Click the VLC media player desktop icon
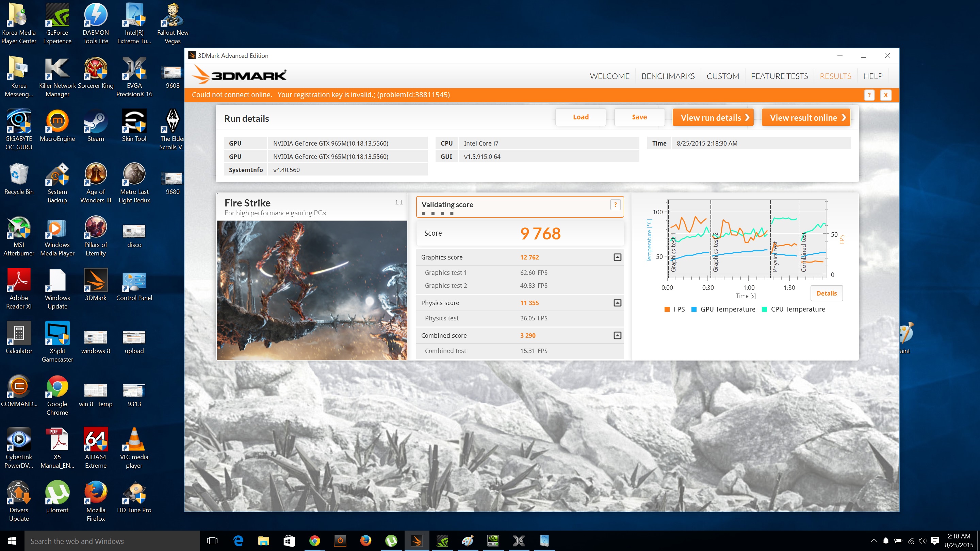The height and width of the screenshot is (551, 980). coord(134,448)
